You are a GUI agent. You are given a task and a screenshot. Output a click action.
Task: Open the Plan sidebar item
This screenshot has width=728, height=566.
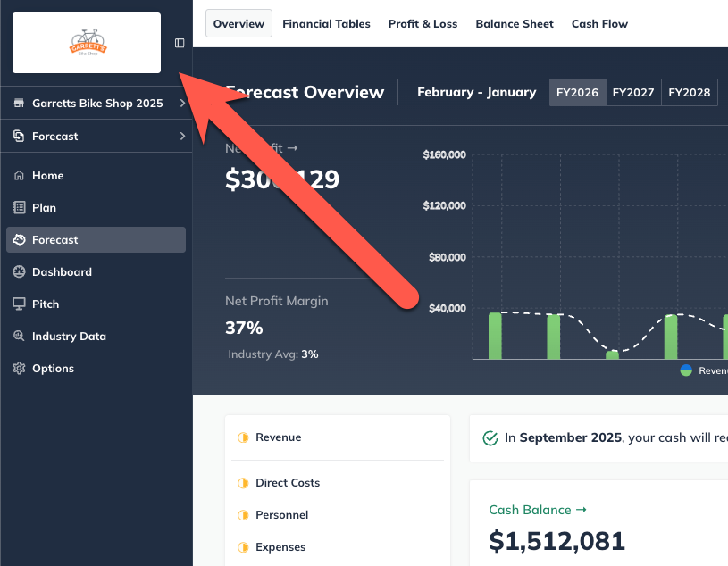point(96,207)
